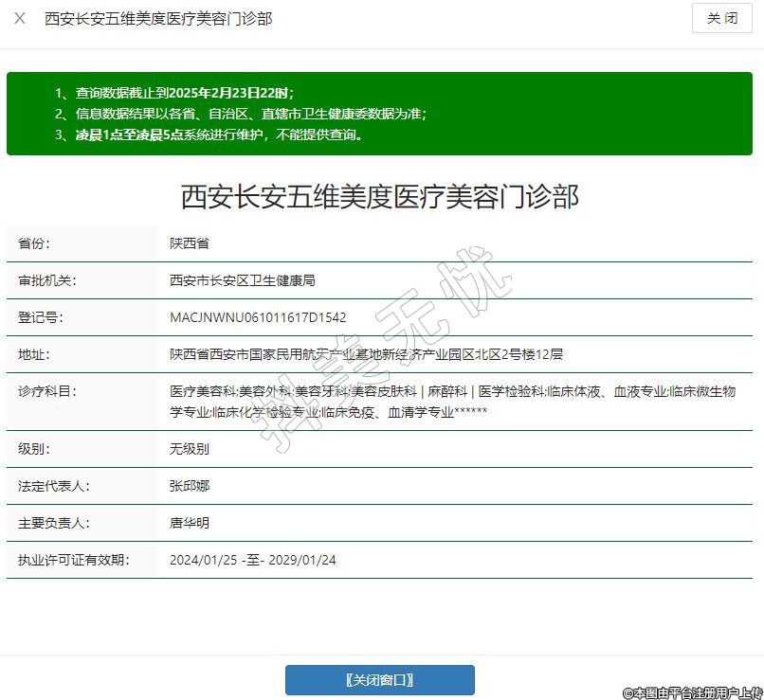Click the 诊疗科目 row label
764x700 pixels.
coord(46,391)
